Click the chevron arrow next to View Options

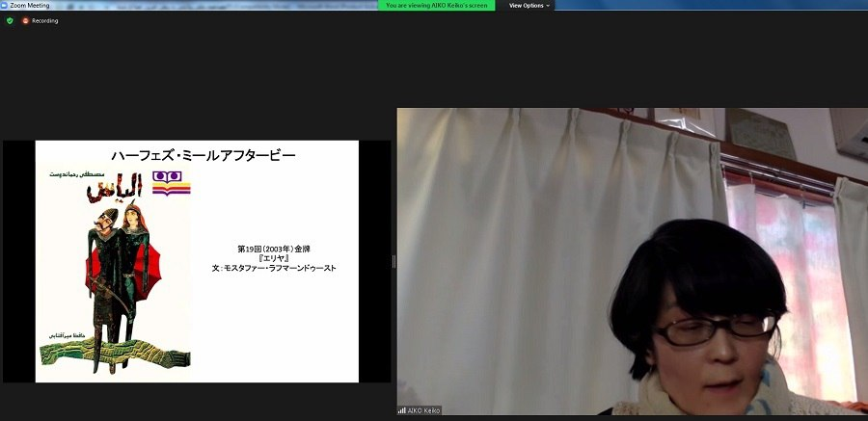point(548,6)
